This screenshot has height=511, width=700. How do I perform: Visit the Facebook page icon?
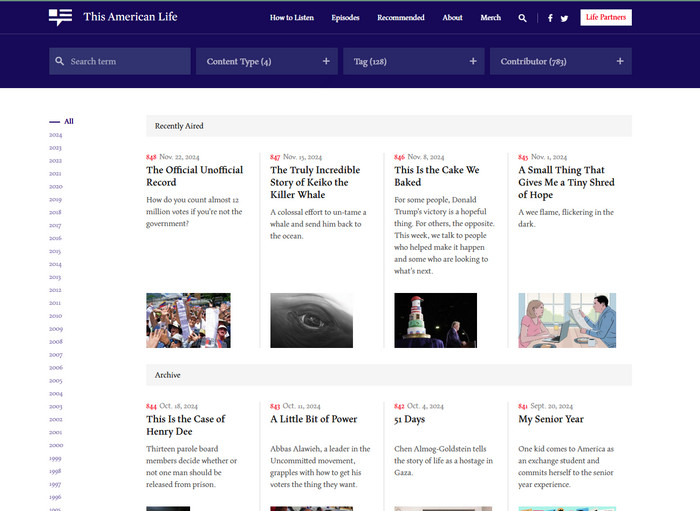550,18
